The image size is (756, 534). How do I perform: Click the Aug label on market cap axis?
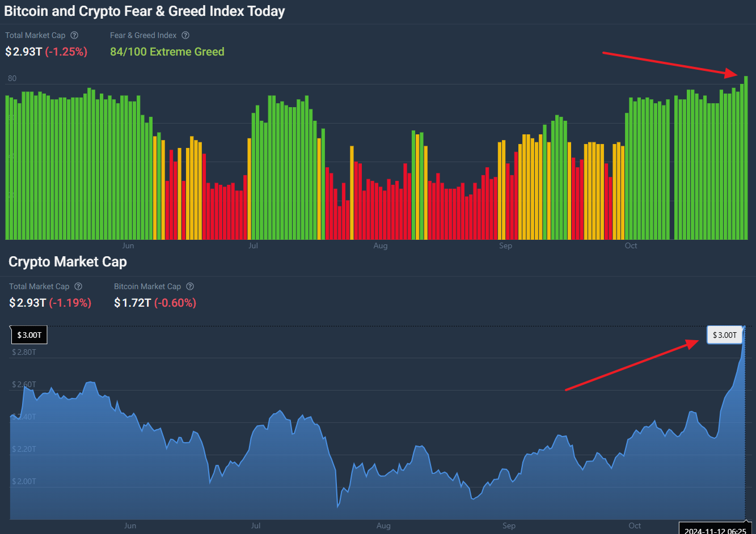point(383,525)
